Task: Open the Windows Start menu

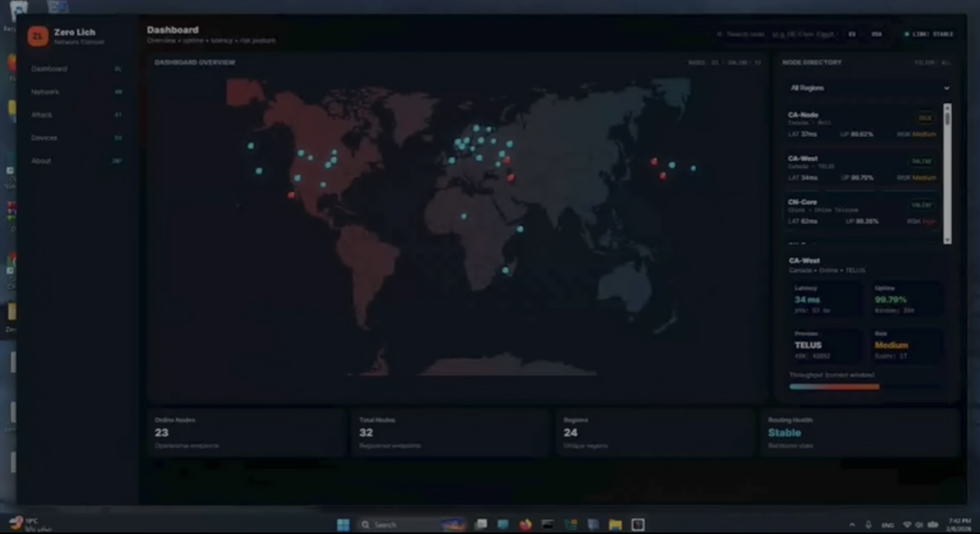Action: (x=343, y=525)
